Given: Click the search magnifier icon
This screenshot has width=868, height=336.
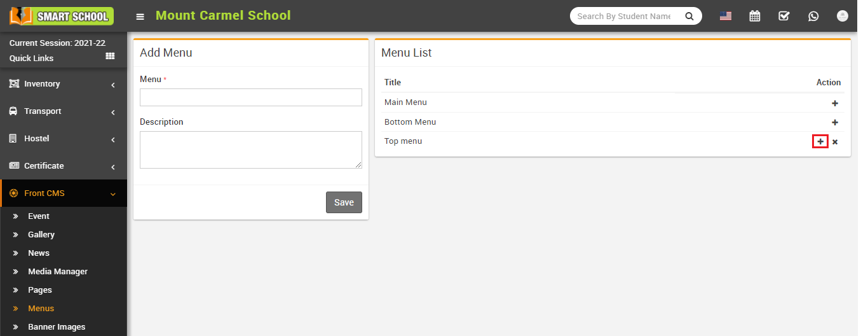Looking at the screenshot, I should 689,17.
